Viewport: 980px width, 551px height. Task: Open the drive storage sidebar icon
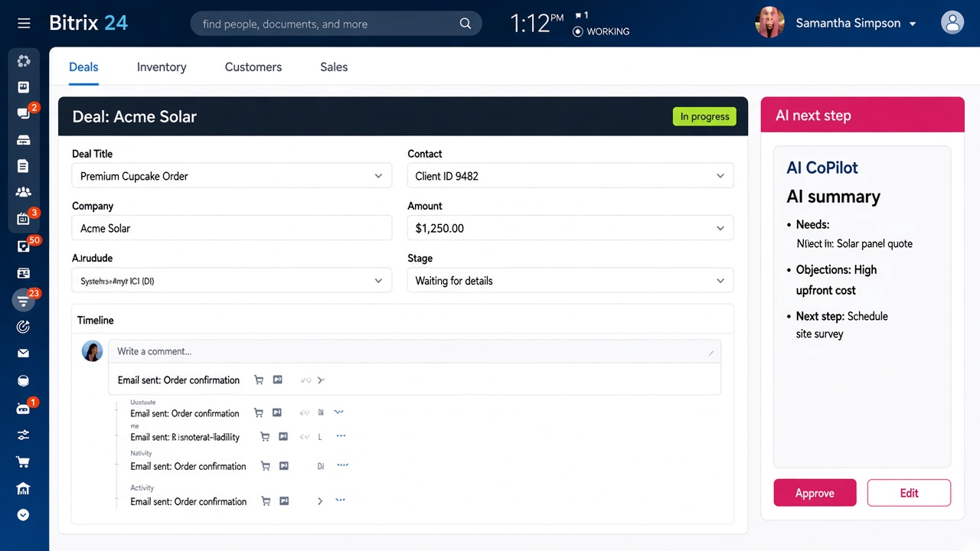click(24, 140)
